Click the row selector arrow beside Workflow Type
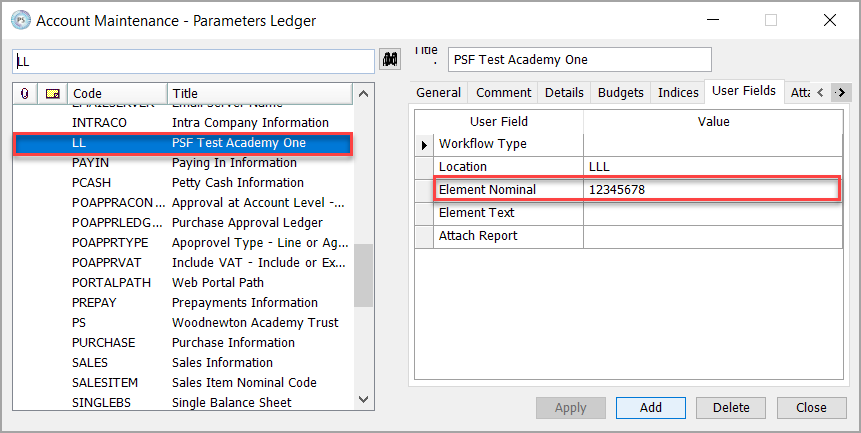Image resolution: width=861 pixels, height=433 pixels. (x=424, y=144)
